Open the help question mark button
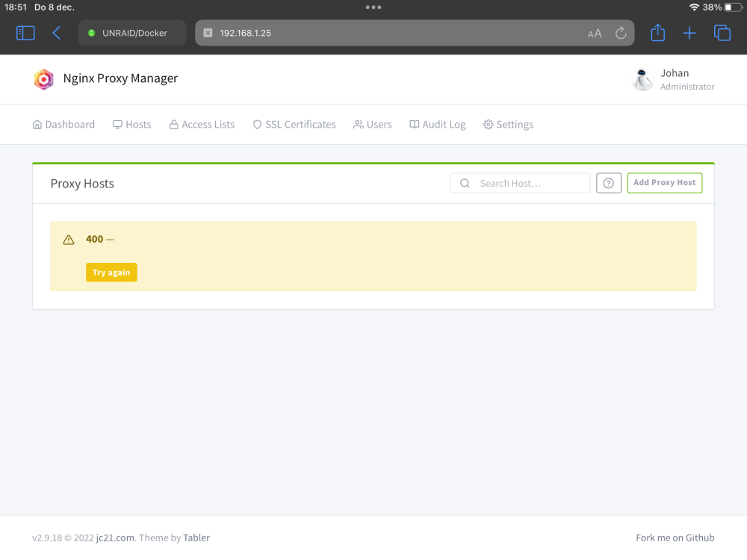747x560 pixels. pyautogui.click(x=608, y=184)
